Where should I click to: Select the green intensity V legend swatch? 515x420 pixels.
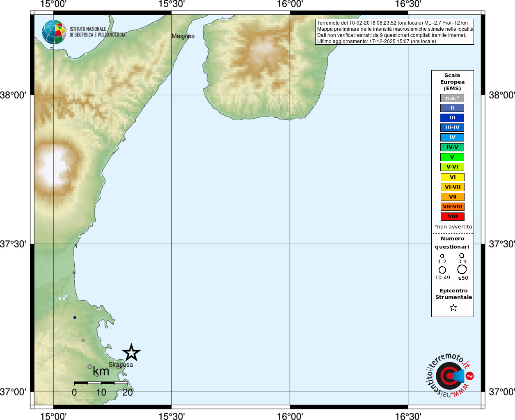click(452, 157)
